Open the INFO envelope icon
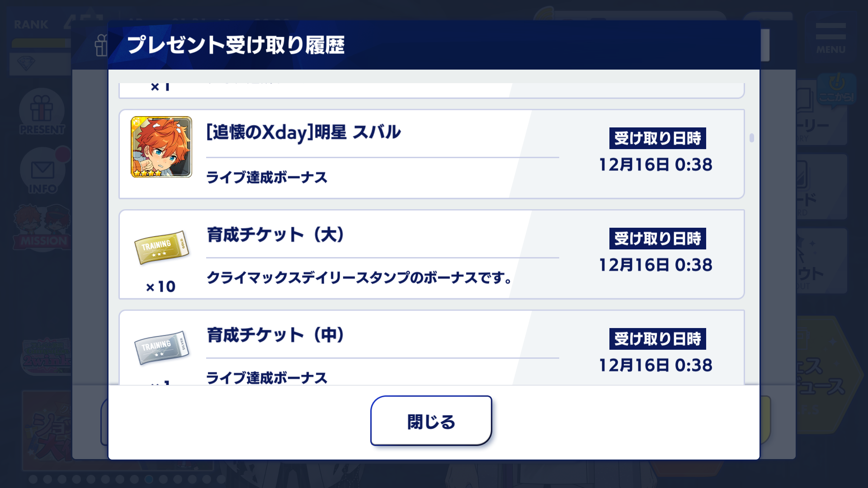 pyautogui.click(x=42, y=171)
